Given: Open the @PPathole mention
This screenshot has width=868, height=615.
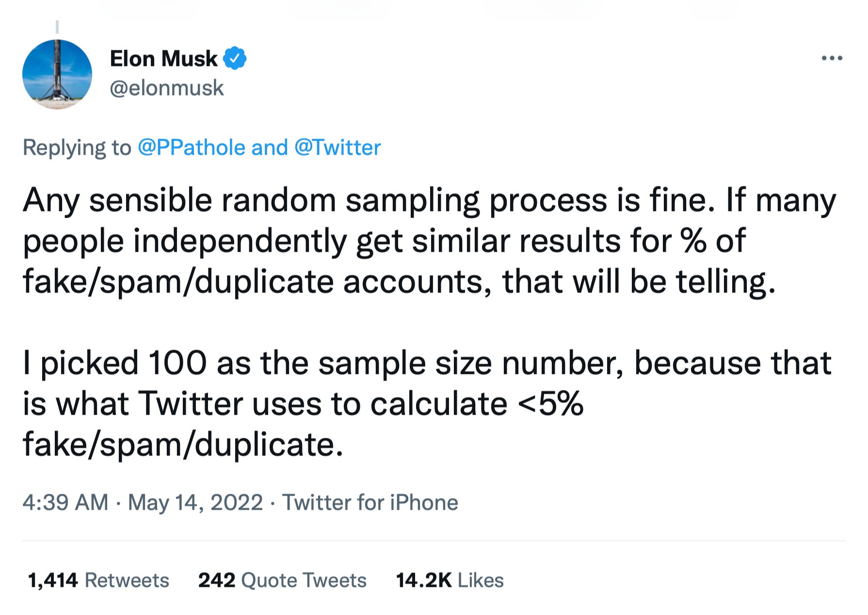Looking at the screenshot, I should click(190, 147).
